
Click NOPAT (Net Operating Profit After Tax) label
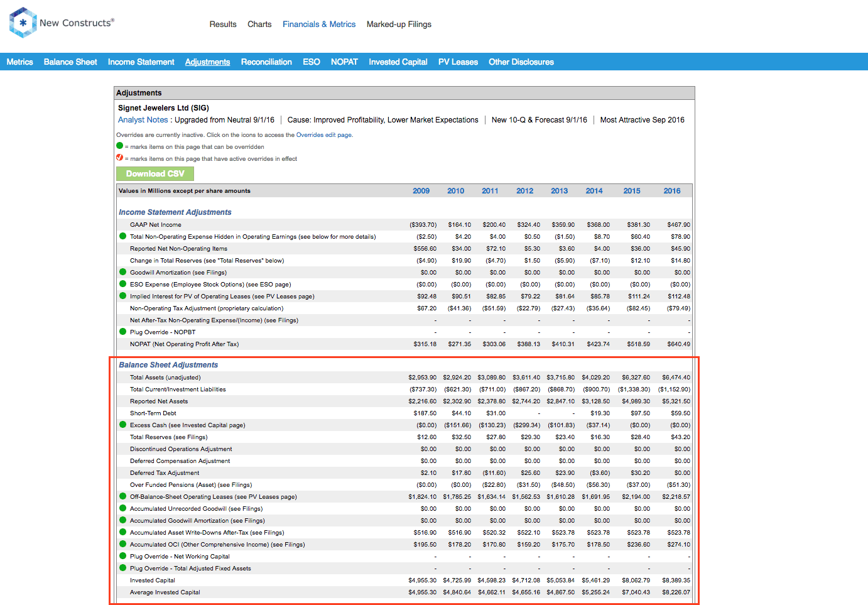point(184,344)
